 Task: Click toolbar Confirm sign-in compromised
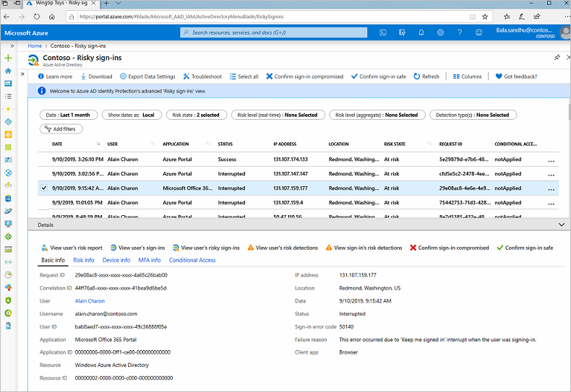305,77
